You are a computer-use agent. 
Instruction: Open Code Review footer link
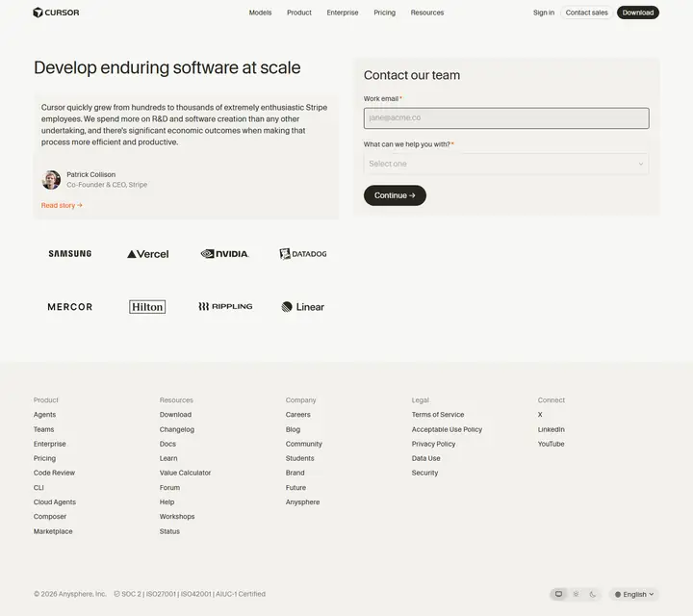point(54,473)
